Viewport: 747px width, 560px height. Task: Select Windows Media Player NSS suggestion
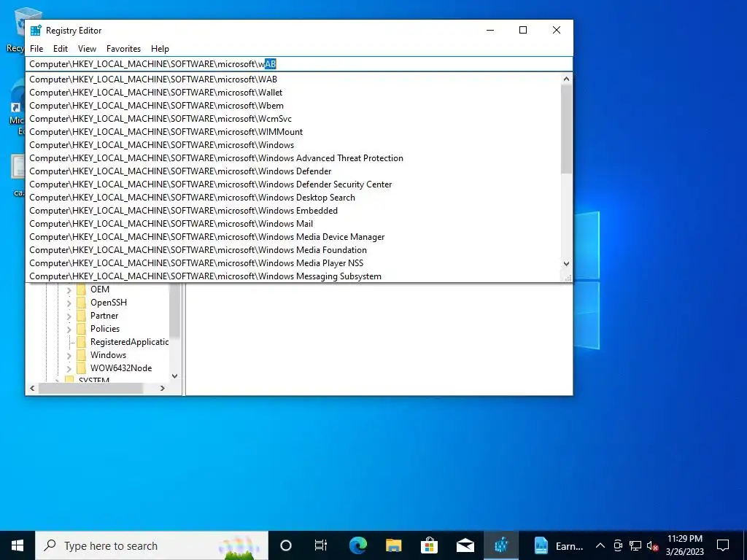click(x=294, y=262)
